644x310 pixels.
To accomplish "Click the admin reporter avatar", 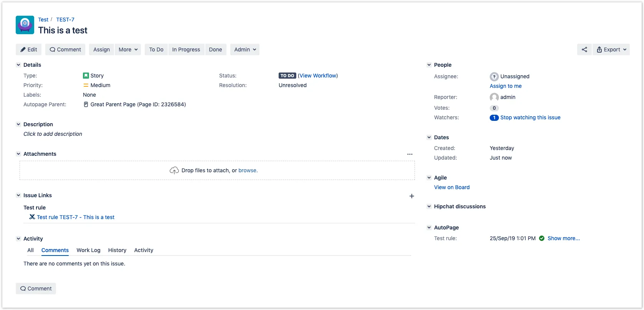I will coord(494,97).
